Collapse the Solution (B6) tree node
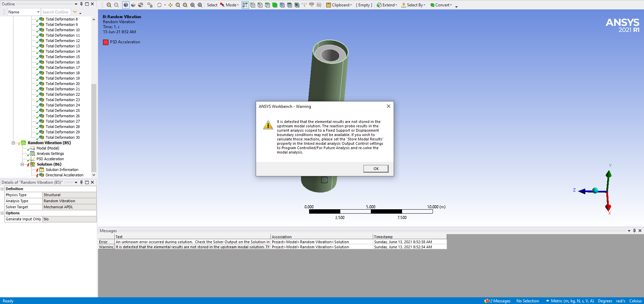This screenshot has width=644, height=304. [x=22, y=164]
